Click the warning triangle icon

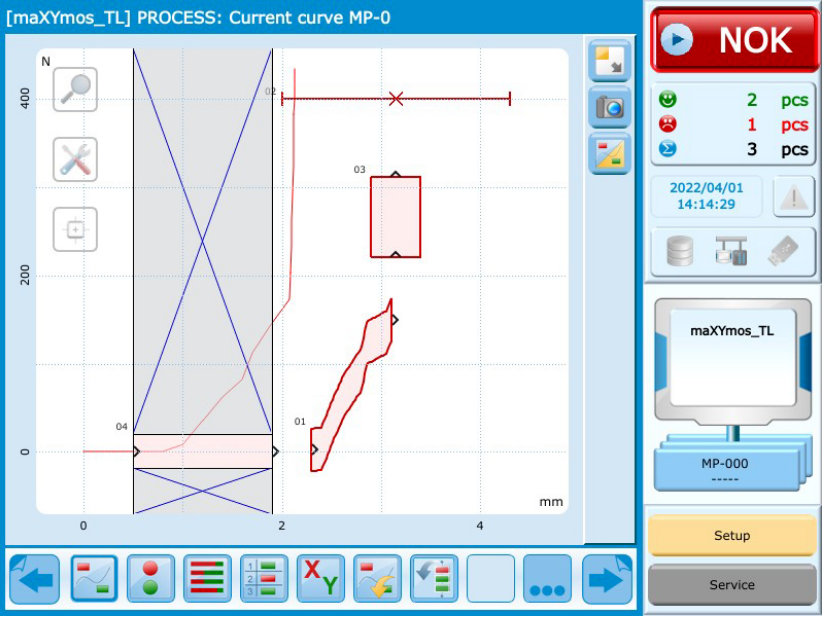pyautogui.click(x=794, y=197)
